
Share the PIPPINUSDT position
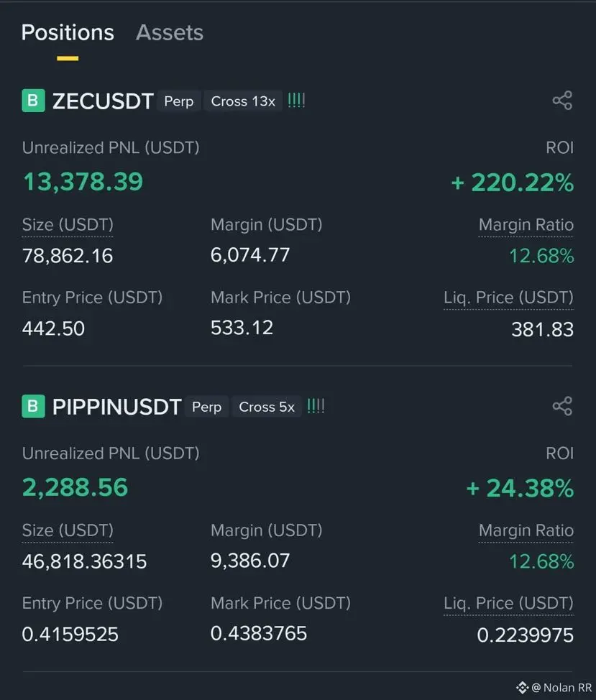pyautogui.click(x=562, y=406)
